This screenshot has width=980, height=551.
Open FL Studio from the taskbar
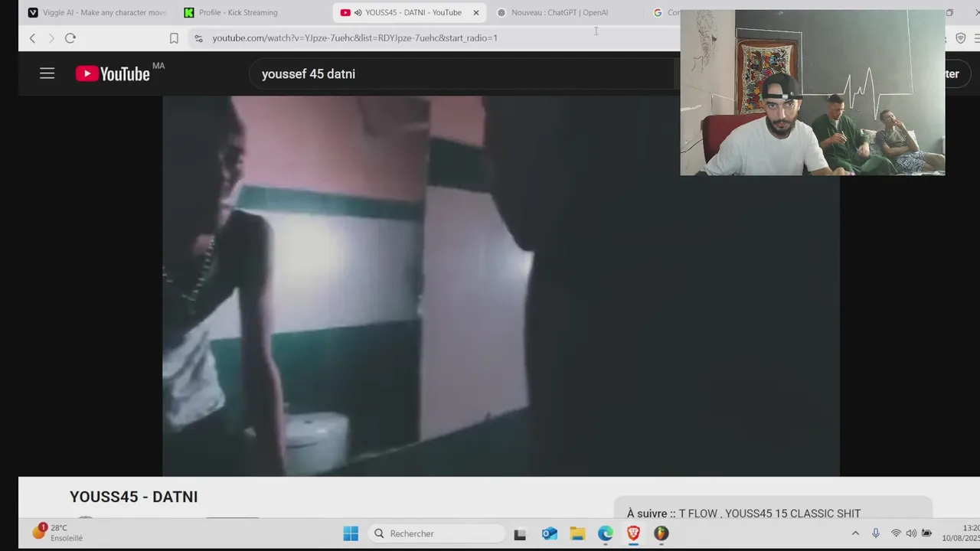tap(661, 533)
